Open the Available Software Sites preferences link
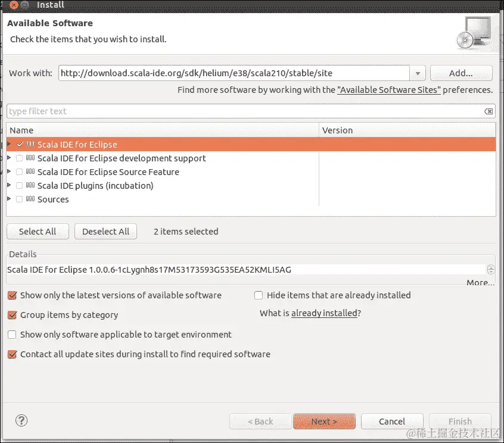504x443 pixels. tap(389, 90)
